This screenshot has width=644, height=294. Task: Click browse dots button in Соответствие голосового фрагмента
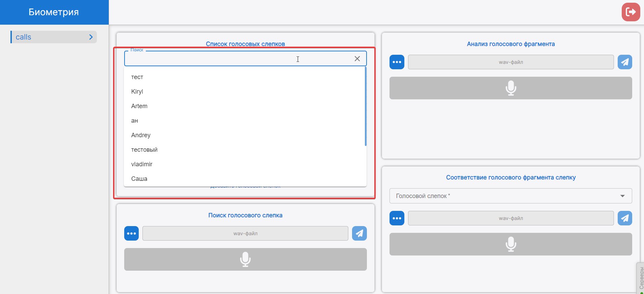tap(397, 218)
